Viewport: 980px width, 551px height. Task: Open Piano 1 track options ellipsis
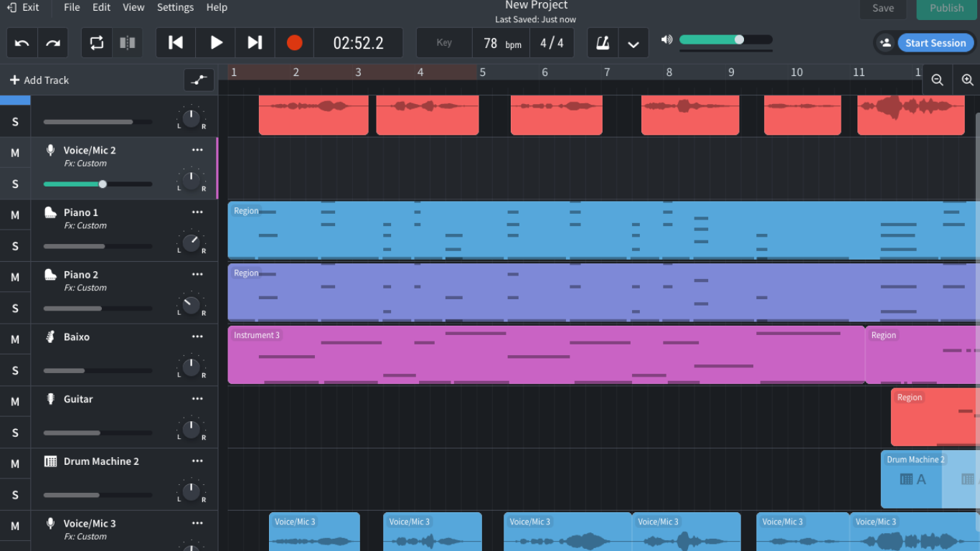197,212
